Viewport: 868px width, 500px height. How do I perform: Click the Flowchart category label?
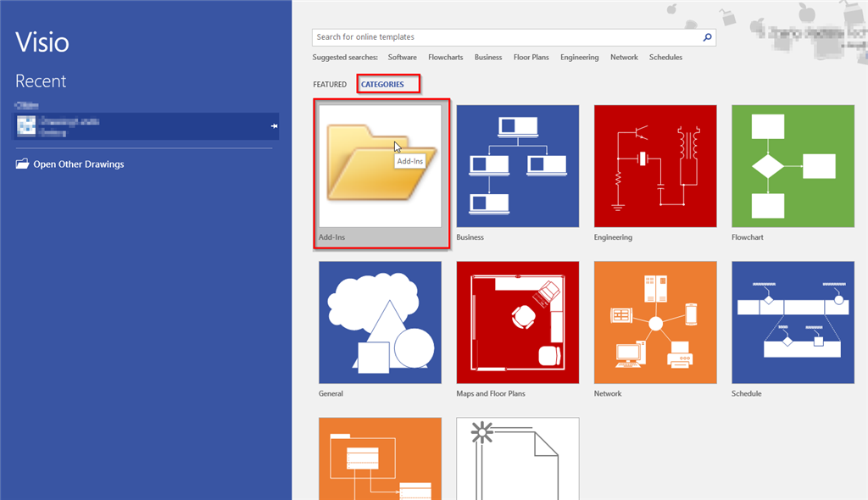tap(748, 237)
